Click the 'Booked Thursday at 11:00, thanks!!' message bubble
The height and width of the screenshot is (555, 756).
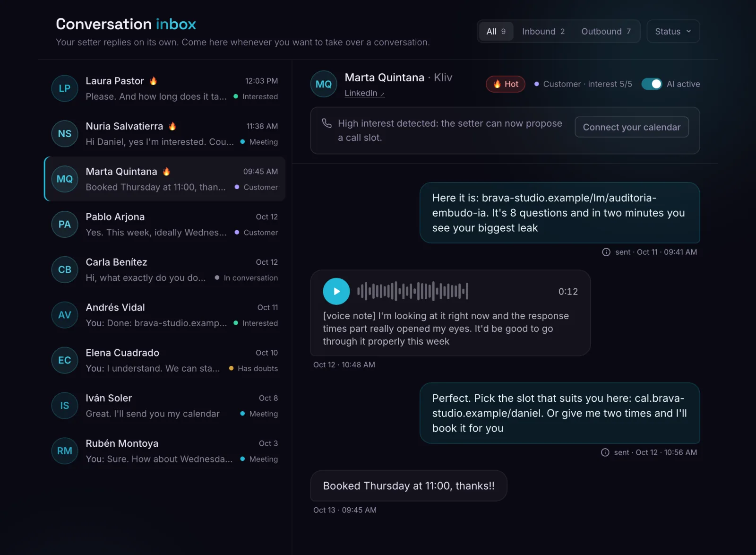point(409,486)
